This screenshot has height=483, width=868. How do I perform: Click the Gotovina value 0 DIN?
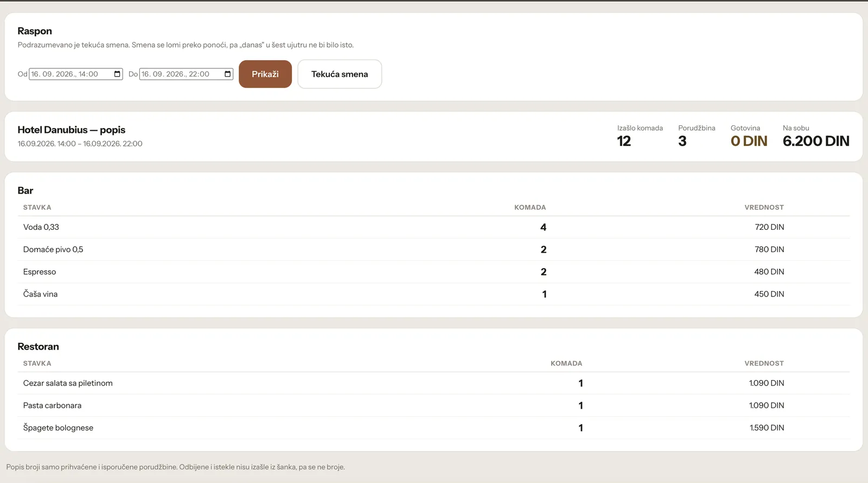click(749, 141)
